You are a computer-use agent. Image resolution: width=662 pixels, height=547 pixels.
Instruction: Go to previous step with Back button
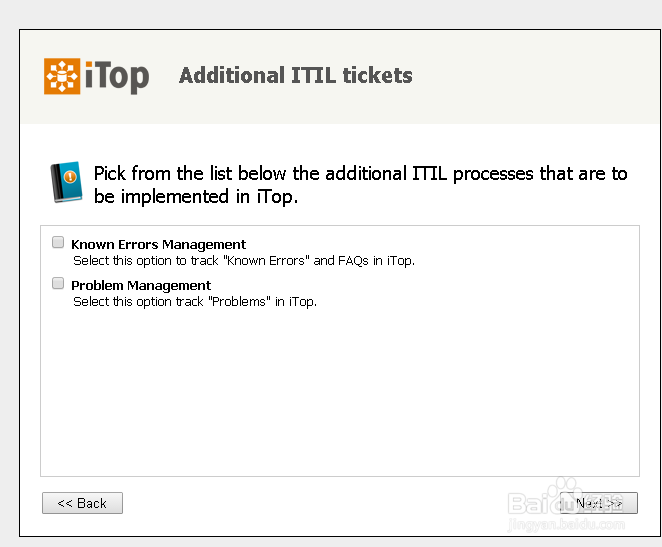point(82,503)
